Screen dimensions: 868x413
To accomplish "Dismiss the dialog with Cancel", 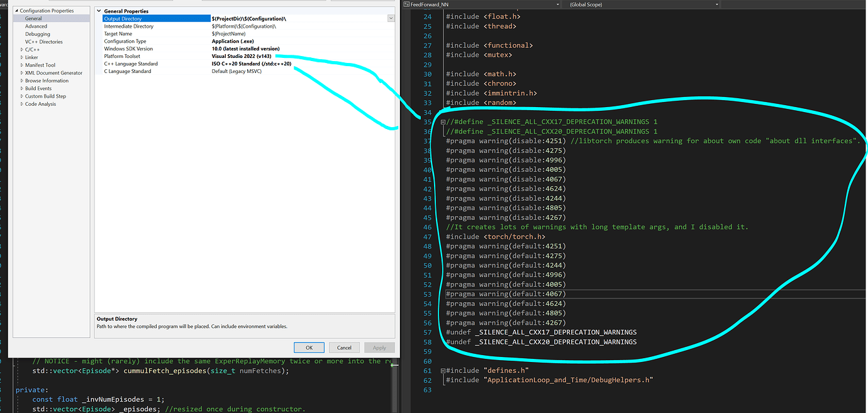I will [x=344, y=347].
